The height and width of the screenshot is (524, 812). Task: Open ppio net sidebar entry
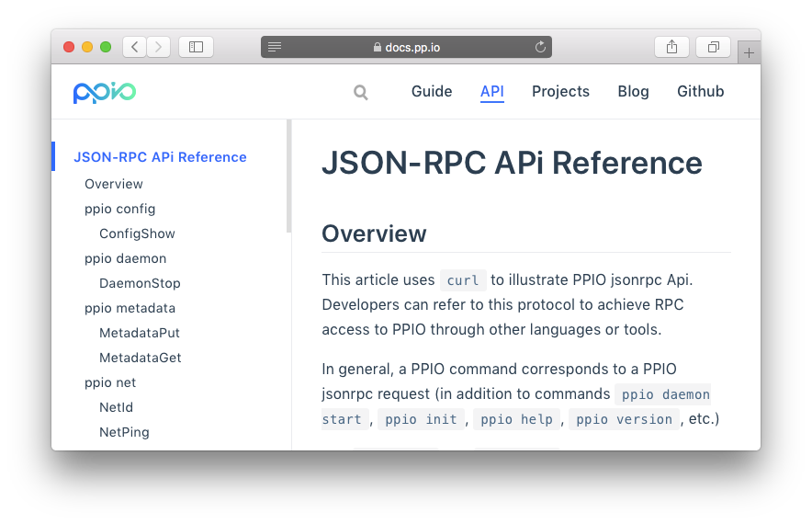click(x=110, y=382)
